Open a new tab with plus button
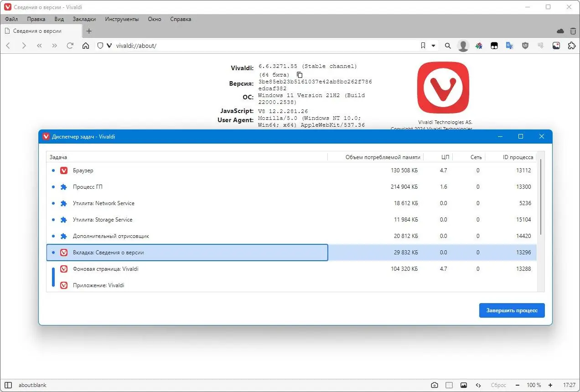Image resolution: width=580 pixels, height=392 pixels. 89,31
